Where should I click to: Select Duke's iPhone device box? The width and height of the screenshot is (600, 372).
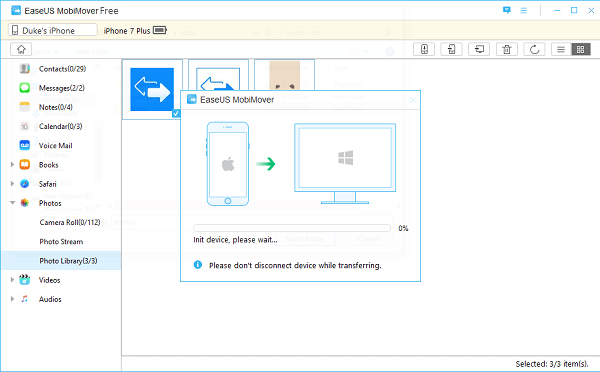53,30
